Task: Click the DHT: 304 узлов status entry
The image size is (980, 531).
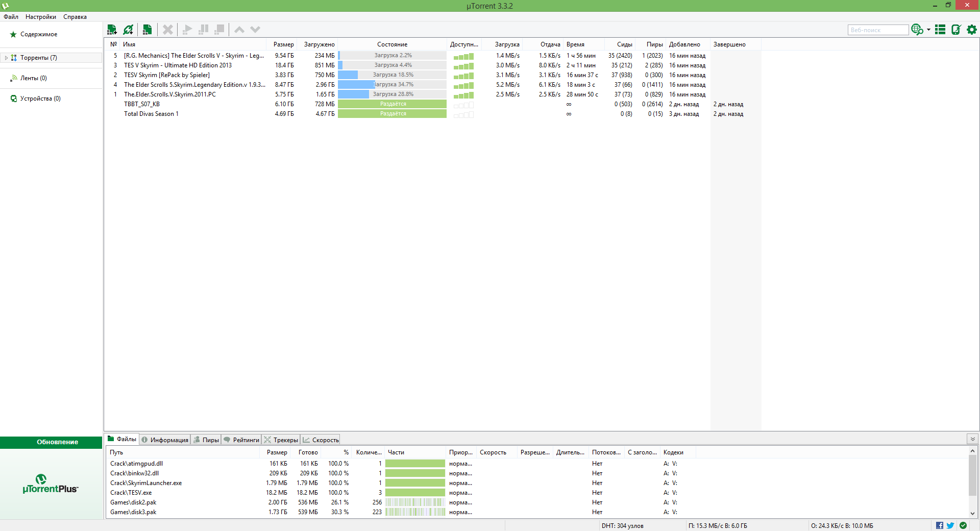Action: 622,525
